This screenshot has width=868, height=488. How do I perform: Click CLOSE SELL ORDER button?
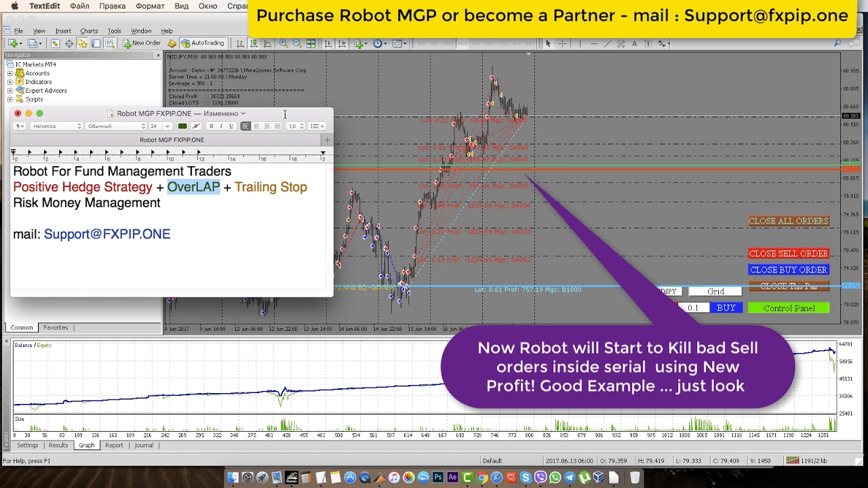[x=789, y=253]
